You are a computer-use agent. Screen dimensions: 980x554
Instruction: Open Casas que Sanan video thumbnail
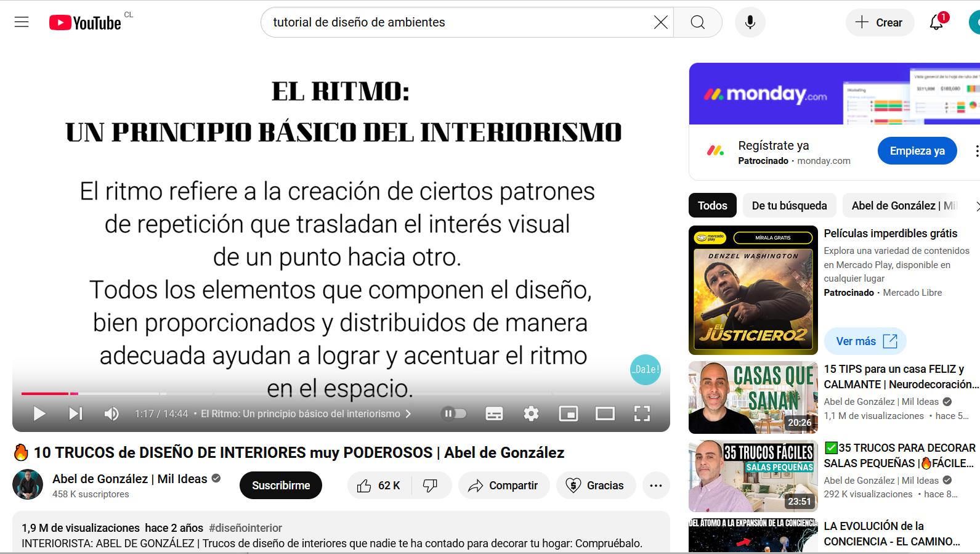[753, 397]
